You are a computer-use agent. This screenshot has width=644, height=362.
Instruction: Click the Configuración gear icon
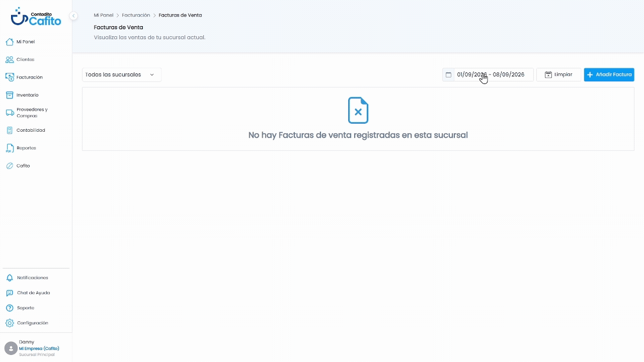click(10, 323)
